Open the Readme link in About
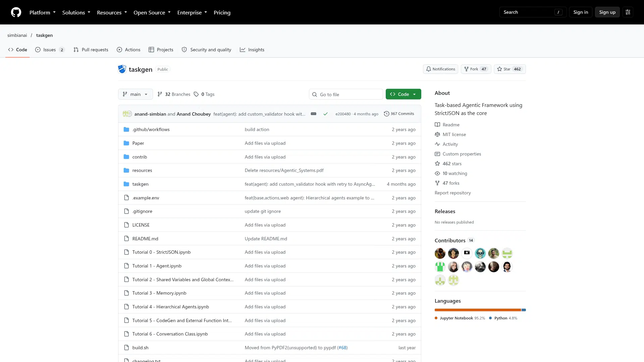 click(447, 125)
